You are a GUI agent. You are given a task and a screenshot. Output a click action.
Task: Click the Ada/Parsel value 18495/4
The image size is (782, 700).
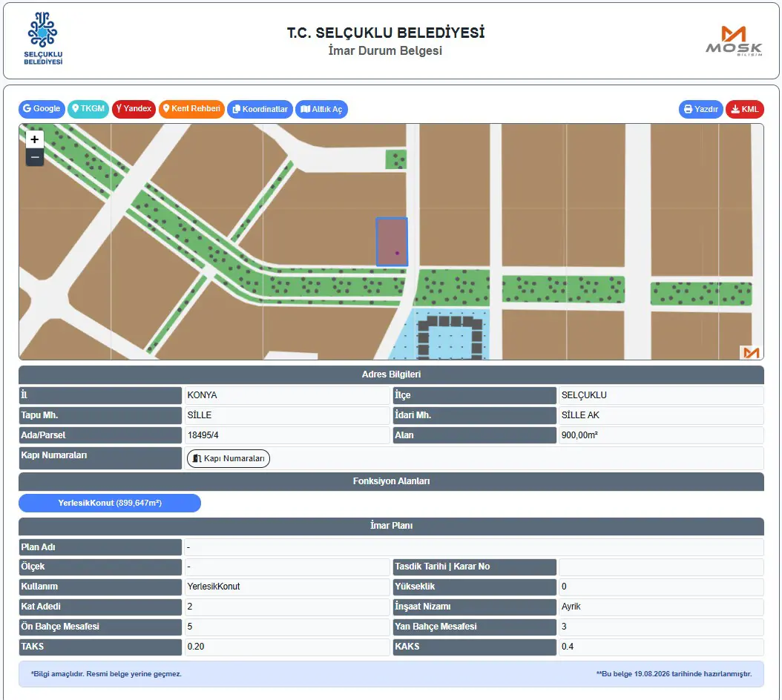[x=287, y=435]
